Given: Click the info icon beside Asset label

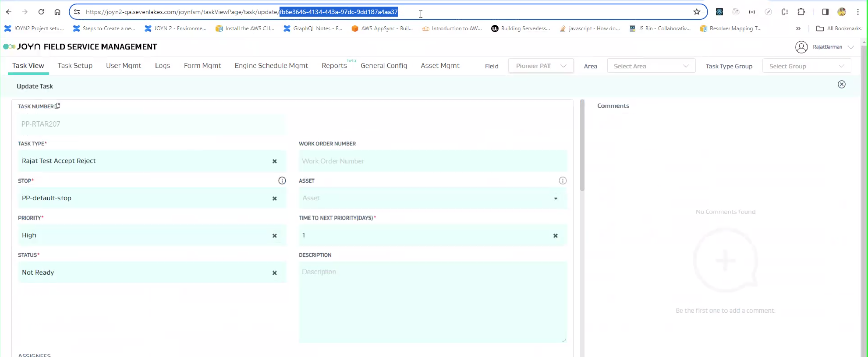Looking at the screenshot, I should [562, 181].
